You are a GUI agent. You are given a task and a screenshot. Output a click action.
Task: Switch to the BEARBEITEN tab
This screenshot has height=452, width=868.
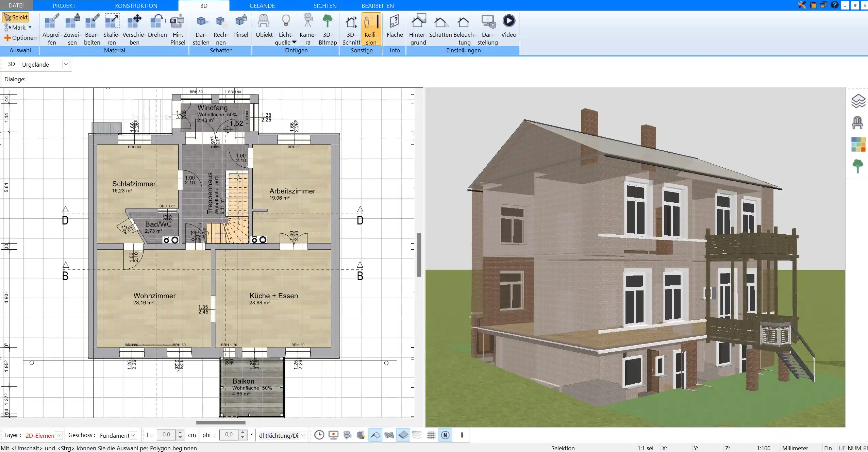[378, 5]
